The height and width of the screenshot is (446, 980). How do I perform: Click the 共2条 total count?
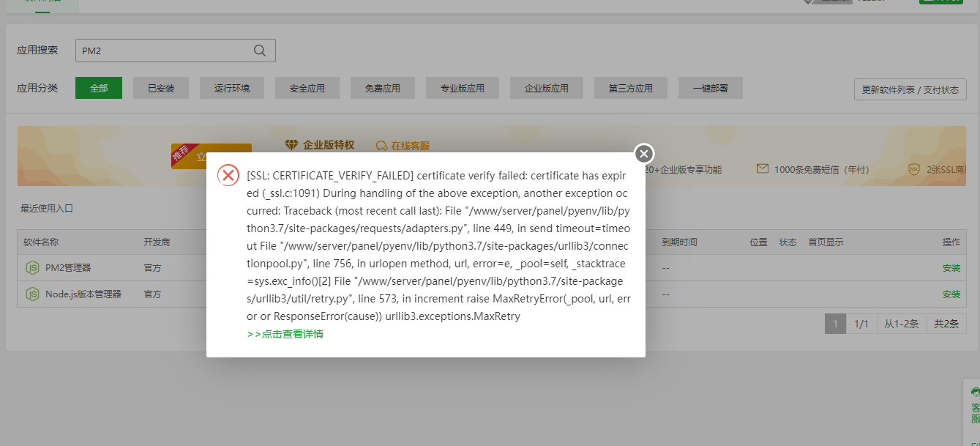(946, 324)
